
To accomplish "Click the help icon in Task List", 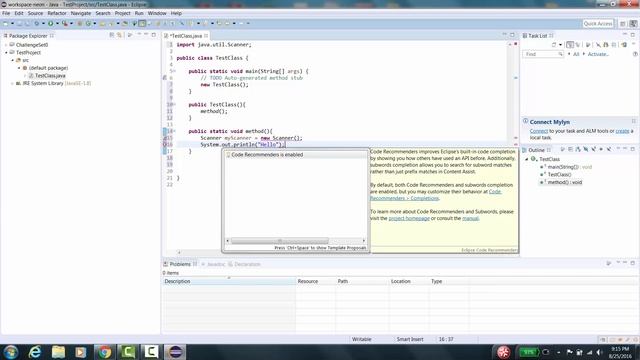I will 635,54.
